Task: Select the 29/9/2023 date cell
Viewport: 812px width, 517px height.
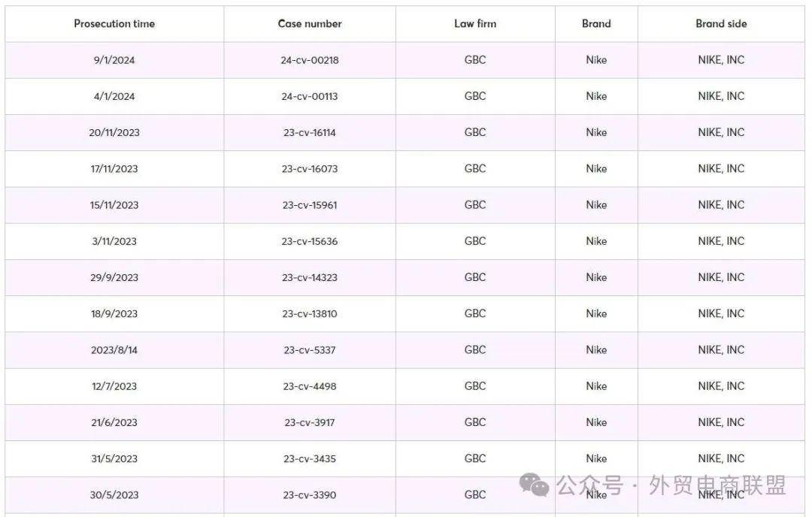Action: click(114, 277)
